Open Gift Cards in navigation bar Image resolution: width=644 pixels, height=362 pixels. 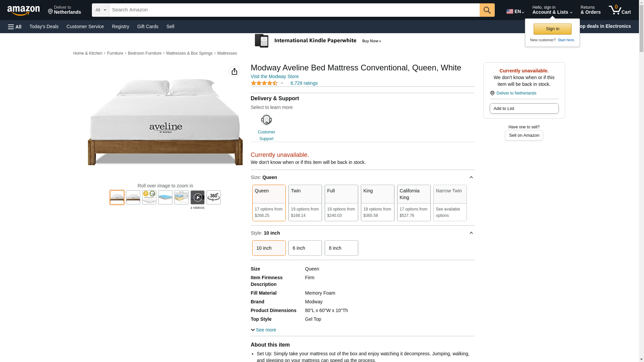pyautogui.click(x=148, y=26)
